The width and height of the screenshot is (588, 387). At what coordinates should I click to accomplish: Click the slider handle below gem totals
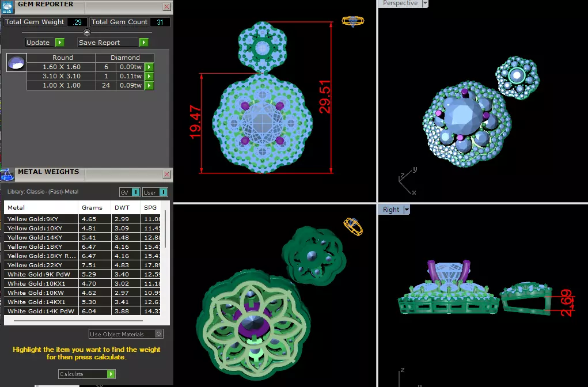point(86,32)
